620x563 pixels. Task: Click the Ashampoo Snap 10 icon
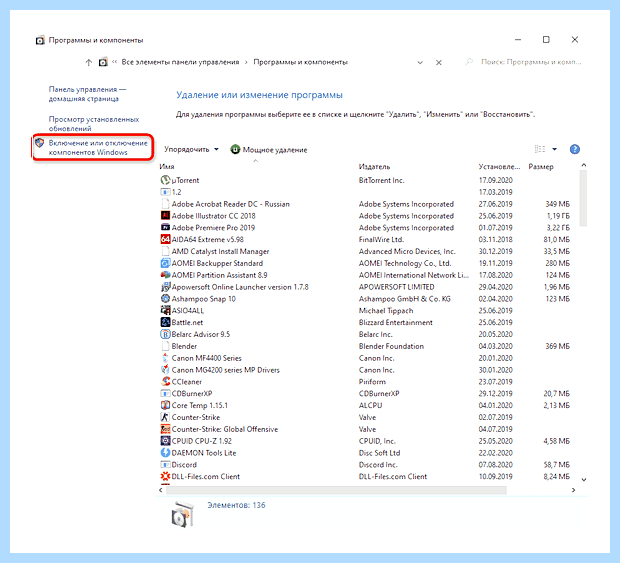pos(165,299)
